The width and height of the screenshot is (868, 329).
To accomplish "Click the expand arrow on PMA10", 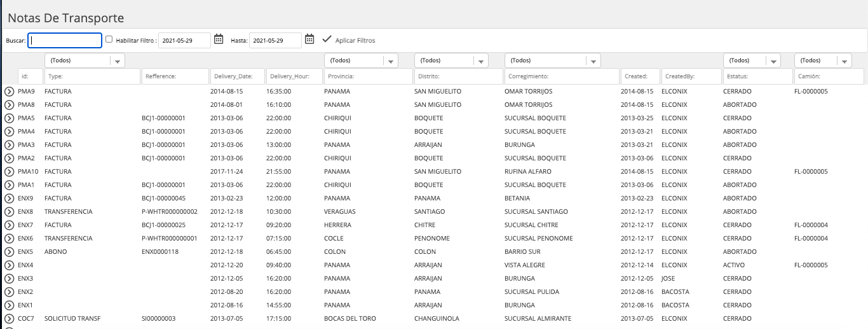I will tap(9, 172).
